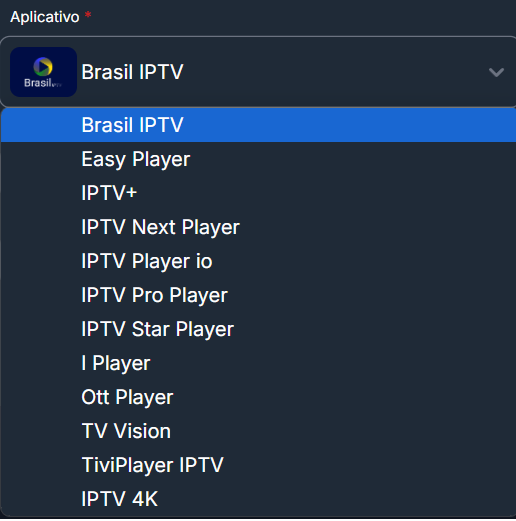Choose the highlighted Brasil IPTV option
This screenshot has width=516, height=521.
(x=258, y=125)
